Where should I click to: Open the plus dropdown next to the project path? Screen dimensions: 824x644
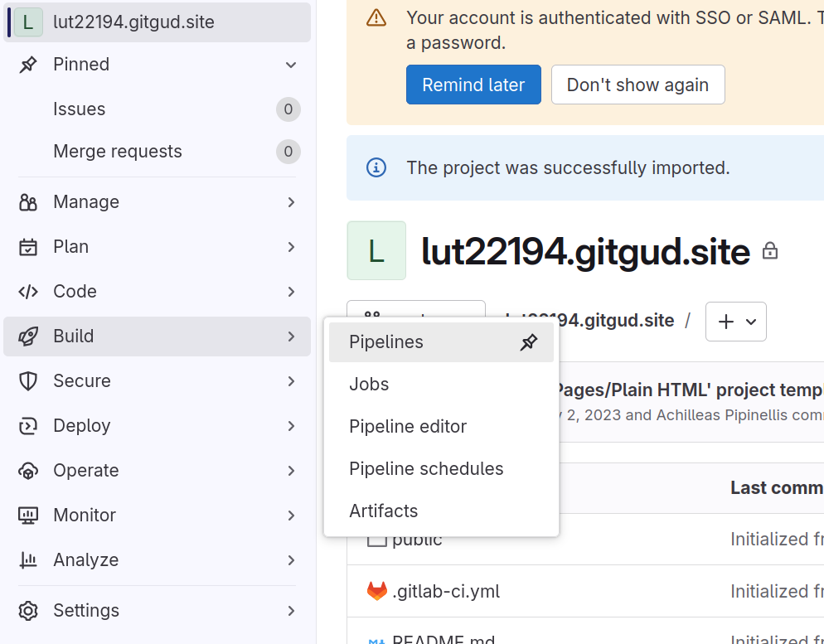click(736, 322)
